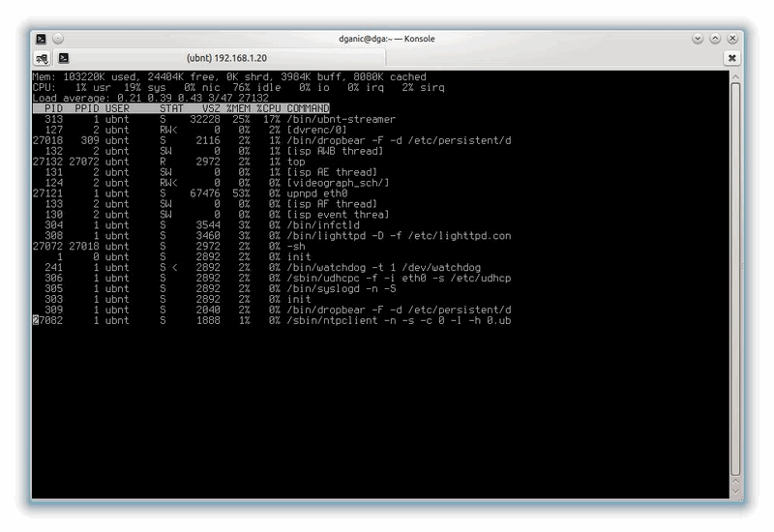Screen dimensions: 774x532
Task: Maximize the Konsole window
Action: tap(715, 39)
